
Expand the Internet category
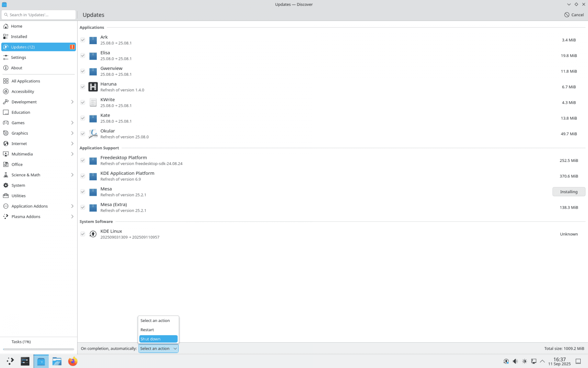tap(72, 144)
